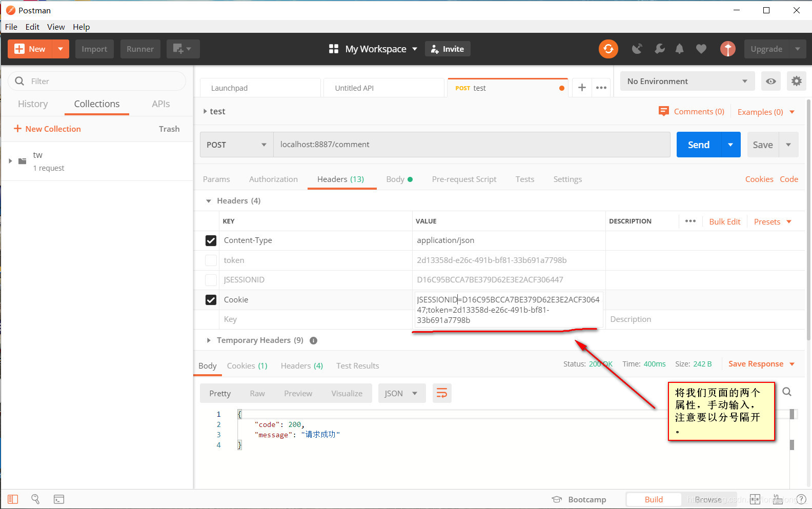Open the user avatar menu

pyautogui.click(x=727, y=49)
